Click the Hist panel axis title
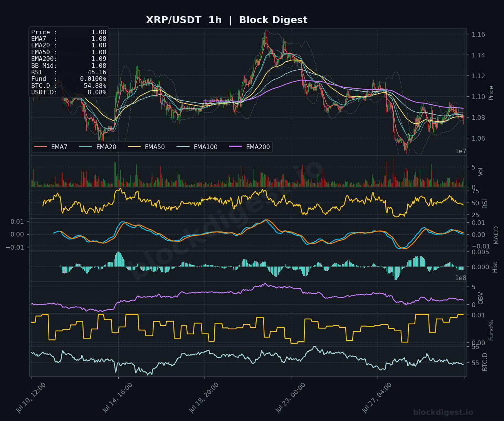The height and width of the screenshot is (421, 504). pos(495,267)
